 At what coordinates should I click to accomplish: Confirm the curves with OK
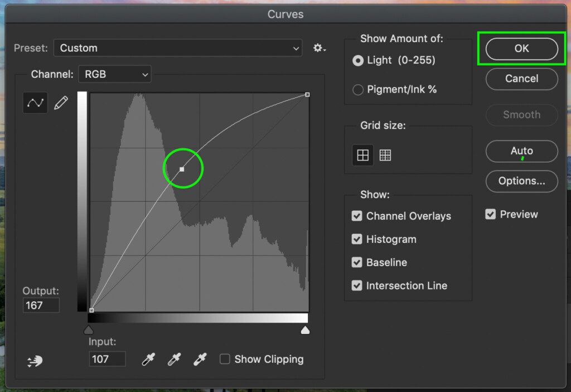coord(521,49)
